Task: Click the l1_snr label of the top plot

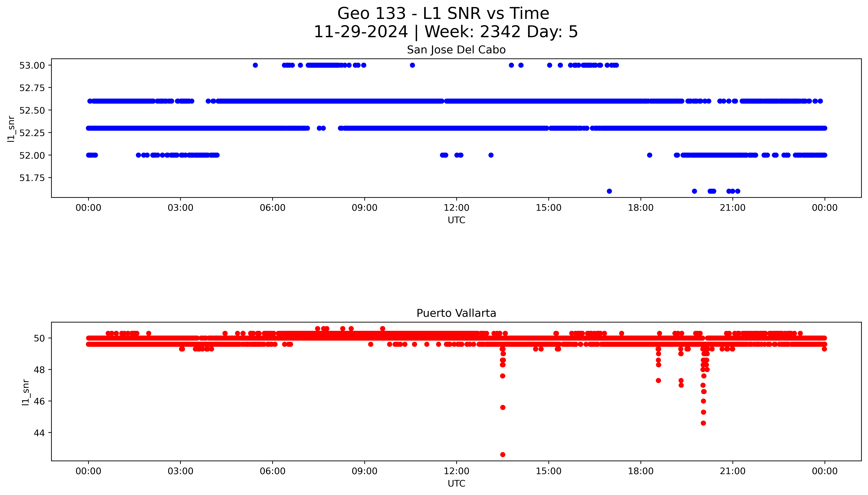Action: pos(11,128)
